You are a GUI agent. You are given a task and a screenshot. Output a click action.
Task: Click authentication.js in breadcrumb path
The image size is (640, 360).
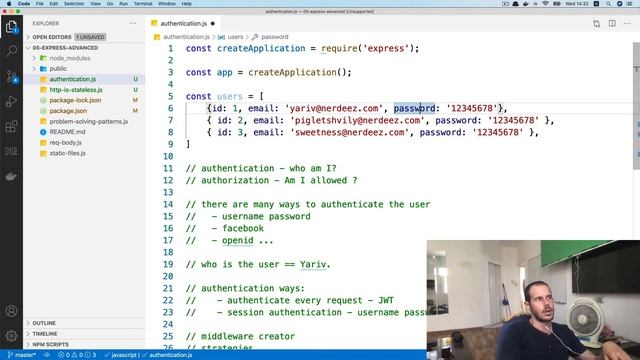(186, 37)
